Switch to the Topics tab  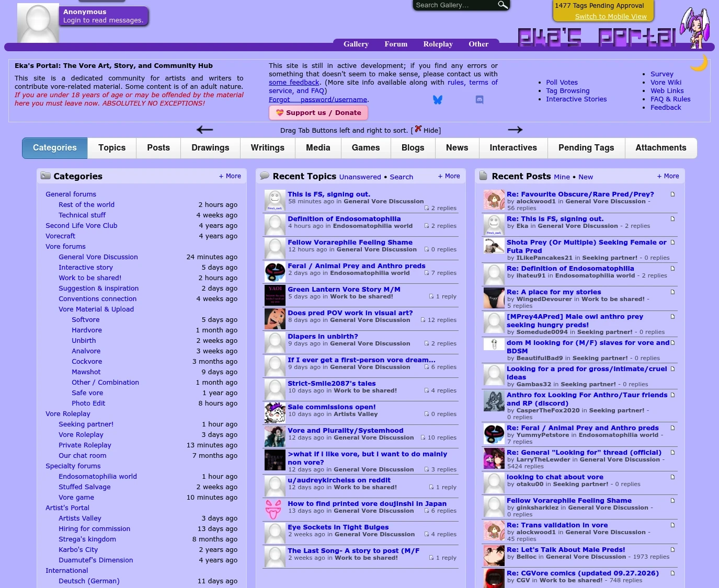[112, 148]
